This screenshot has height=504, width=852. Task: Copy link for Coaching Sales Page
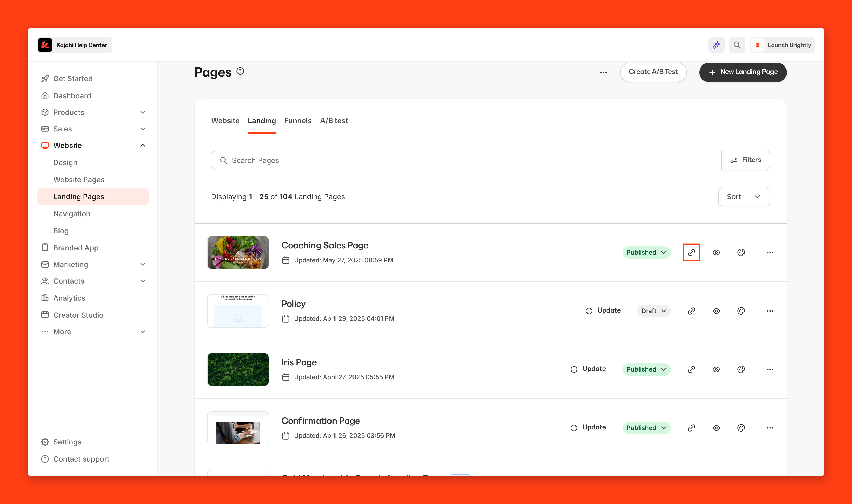point(691,252)
